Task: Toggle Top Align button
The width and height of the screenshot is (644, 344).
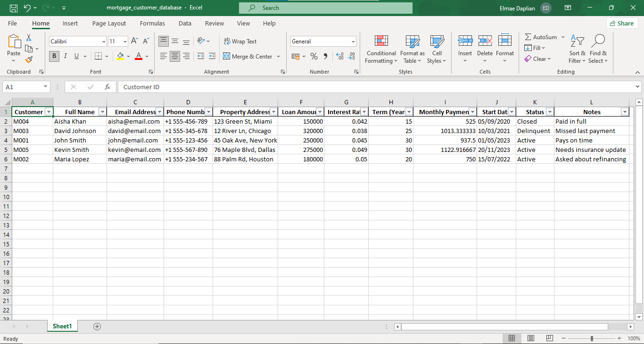Action: pos(164,41)
